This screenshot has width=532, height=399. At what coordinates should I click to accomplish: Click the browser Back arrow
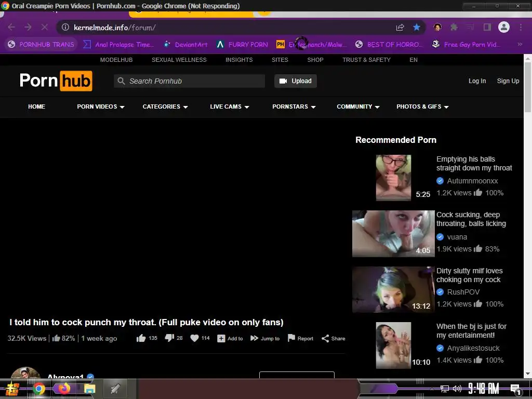coord(11,27)
